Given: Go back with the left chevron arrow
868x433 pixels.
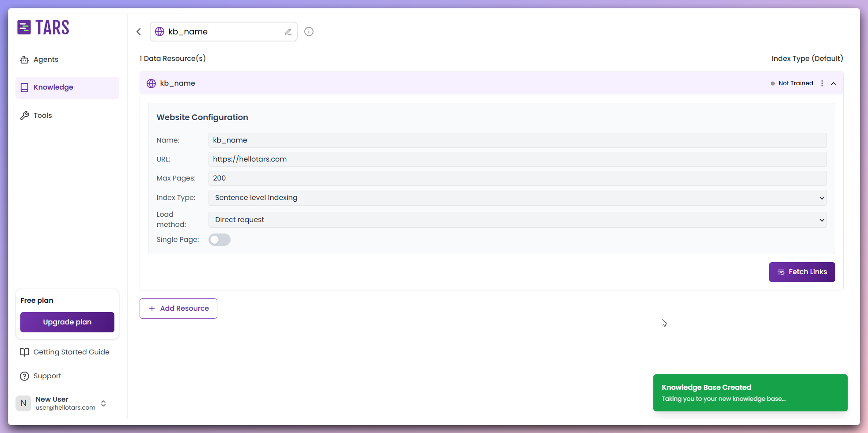Looking at the screenshot, I should pos(139,32).
